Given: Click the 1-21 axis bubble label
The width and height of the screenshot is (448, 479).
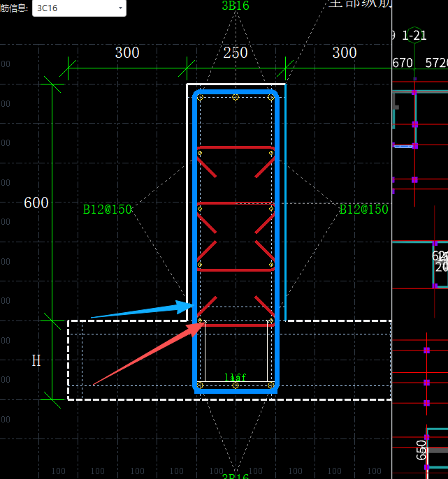Looking at the screenshot, I should 414,36.
